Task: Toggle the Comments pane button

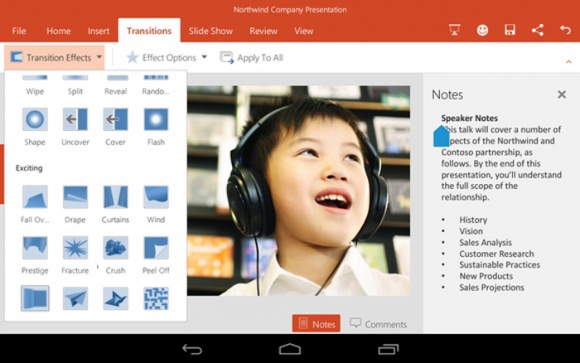Action: tap(378, 324)
